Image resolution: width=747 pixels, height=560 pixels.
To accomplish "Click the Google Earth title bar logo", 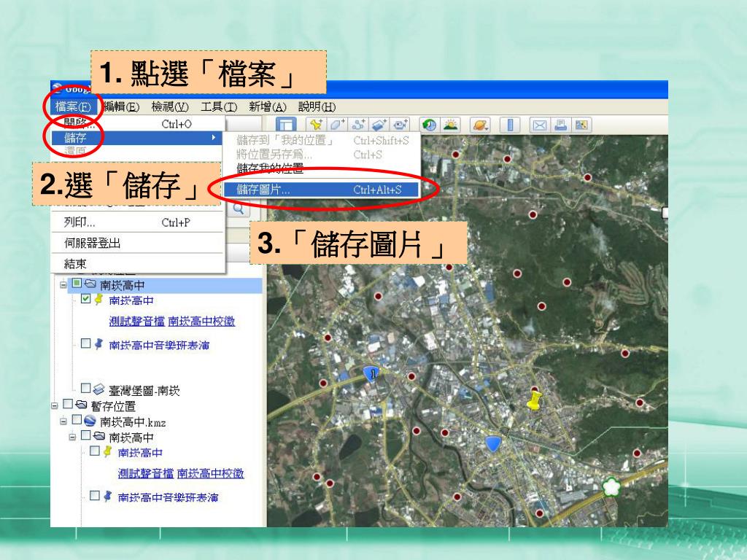I will [x=57, y=88].
